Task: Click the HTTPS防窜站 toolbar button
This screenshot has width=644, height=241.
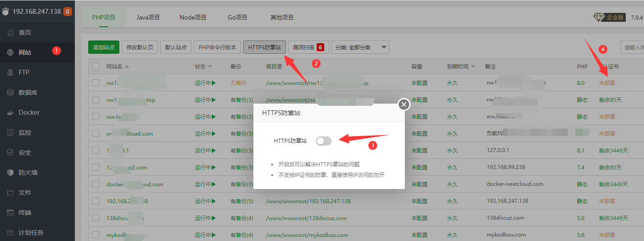Action: [x=265, y=47]
